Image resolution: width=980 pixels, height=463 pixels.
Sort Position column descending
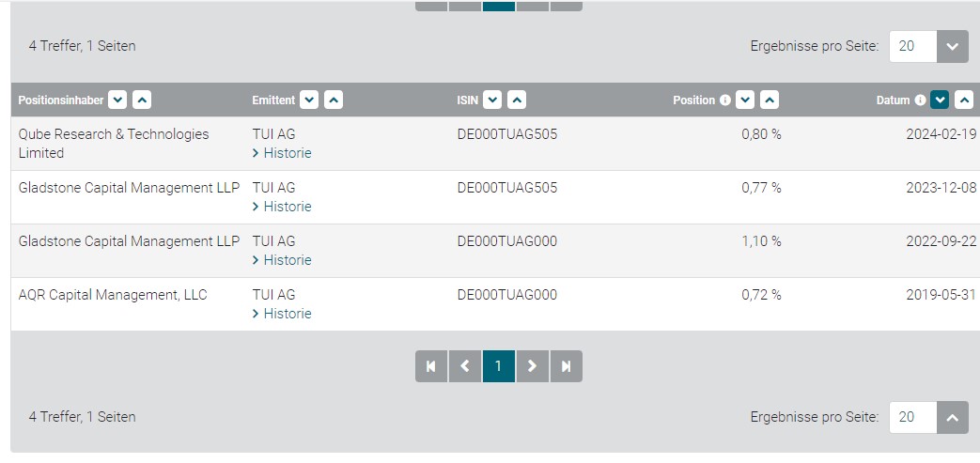(745, 100)
